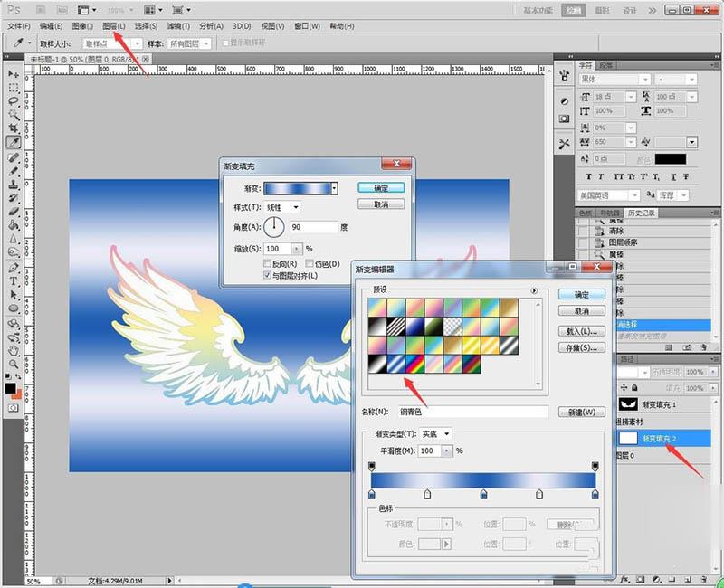Click the 名称(N) gradient name field

473,412
